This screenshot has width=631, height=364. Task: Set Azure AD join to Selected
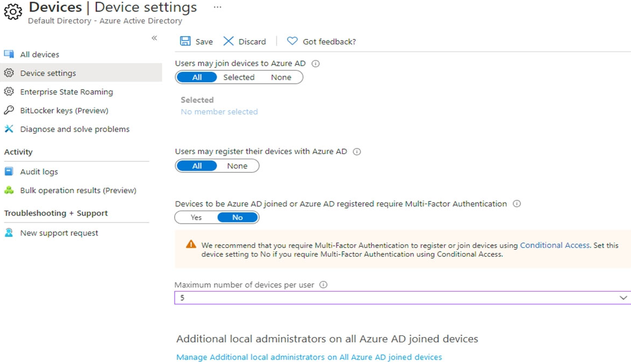point(238,77)
